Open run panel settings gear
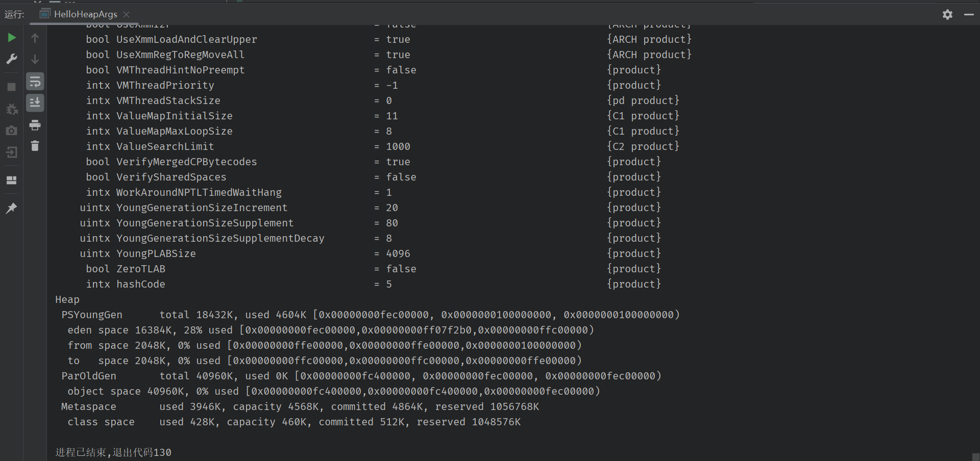 pos(947,14)
